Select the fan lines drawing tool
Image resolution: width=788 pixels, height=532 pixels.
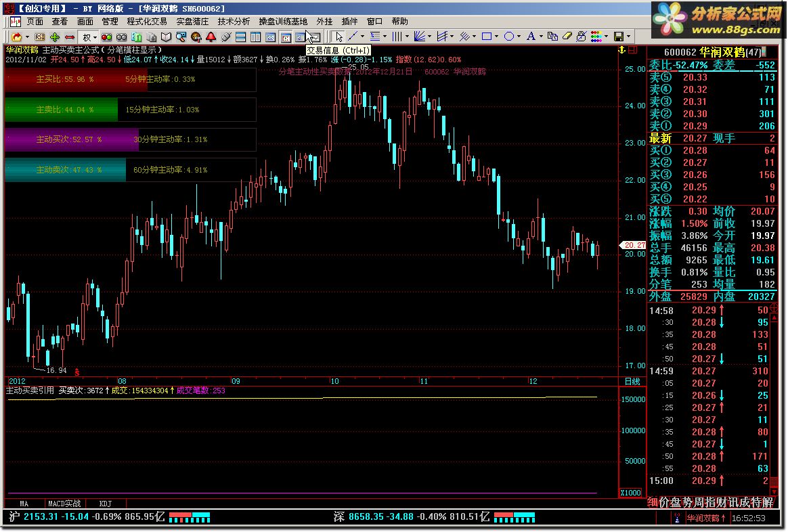pyautogui.click(x=419, y=37)
